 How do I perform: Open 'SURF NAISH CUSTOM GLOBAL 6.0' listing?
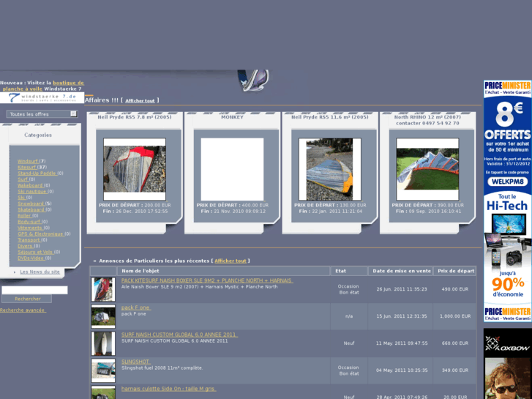coord(179,335)
